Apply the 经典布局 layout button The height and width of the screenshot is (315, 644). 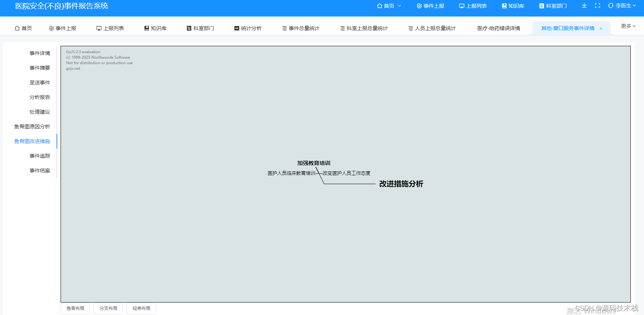tap(141, 308)
